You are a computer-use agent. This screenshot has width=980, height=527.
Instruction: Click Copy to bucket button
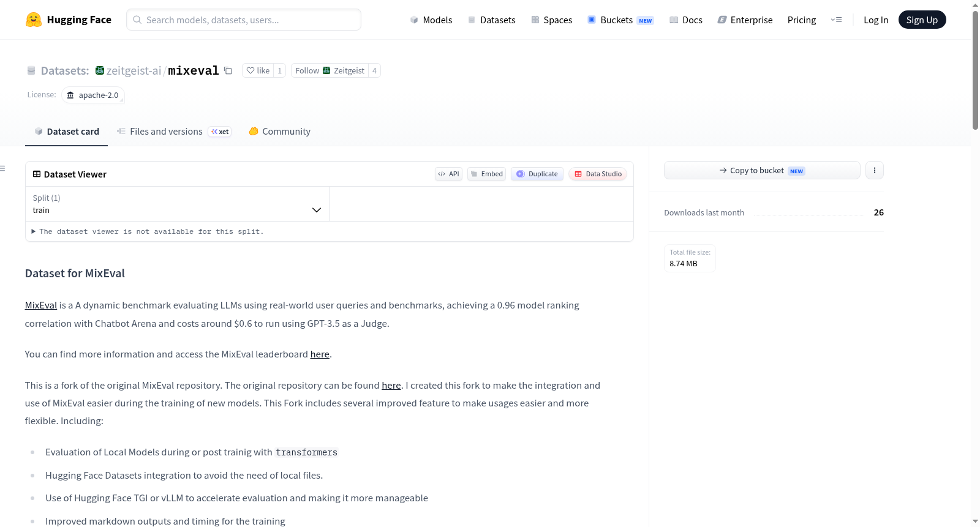[762, 170]
